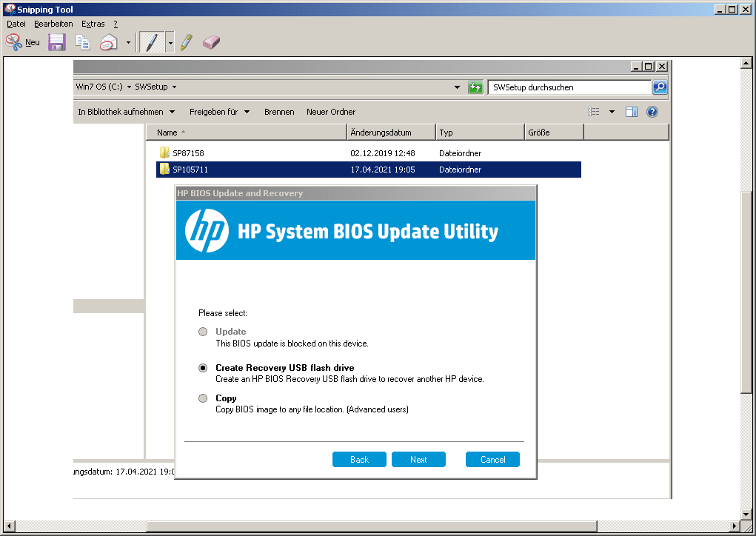Click the blue search magnifier icon
Image resolution: width=756 pixels, height=536 pixels.
[660, 87]
